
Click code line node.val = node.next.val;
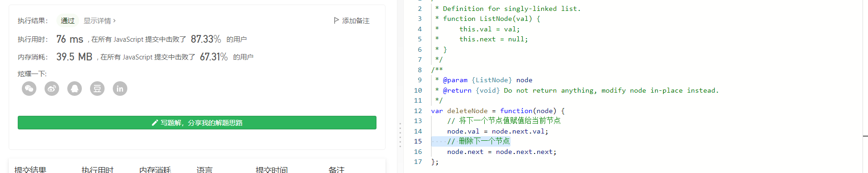tap(498, 131)
